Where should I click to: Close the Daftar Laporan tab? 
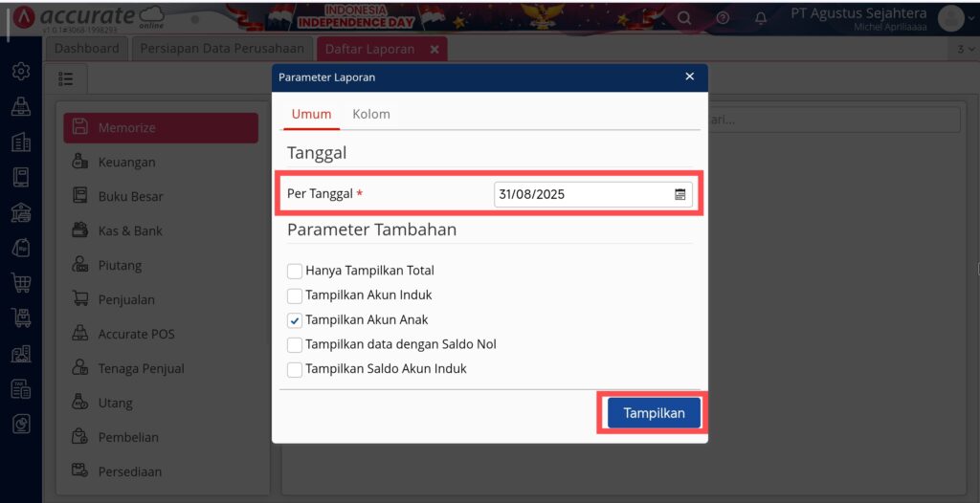[x=434, y=50]
